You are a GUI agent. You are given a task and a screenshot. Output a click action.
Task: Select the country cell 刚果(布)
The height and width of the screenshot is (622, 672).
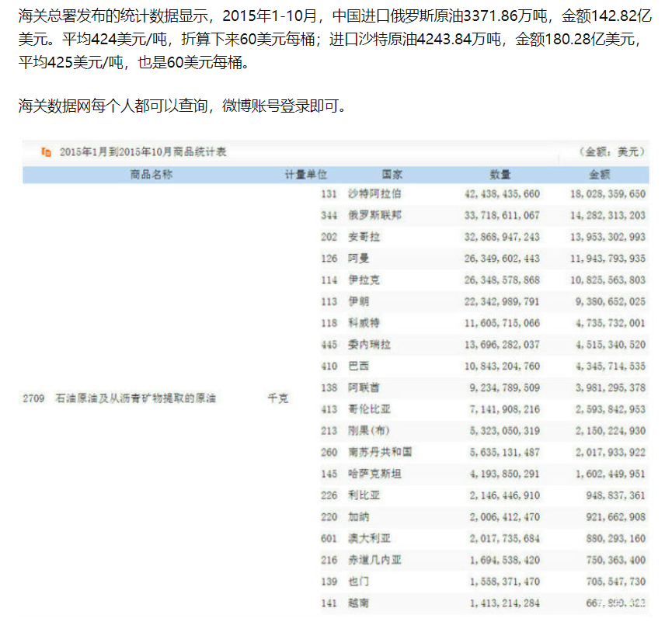coord(368,430)
